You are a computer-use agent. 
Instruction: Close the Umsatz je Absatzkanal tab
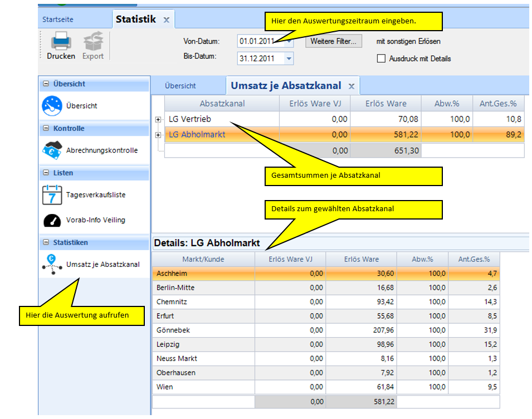[x=352, y=86]
